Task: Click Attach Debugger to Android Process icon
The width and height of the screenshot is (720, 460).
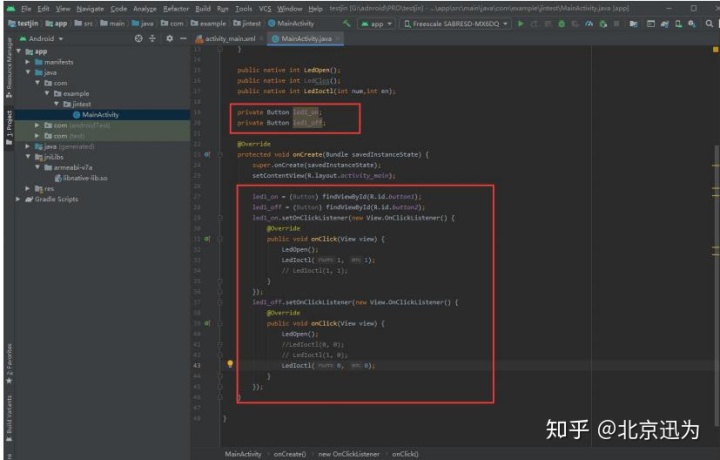Action: click(x=603, y=23)
